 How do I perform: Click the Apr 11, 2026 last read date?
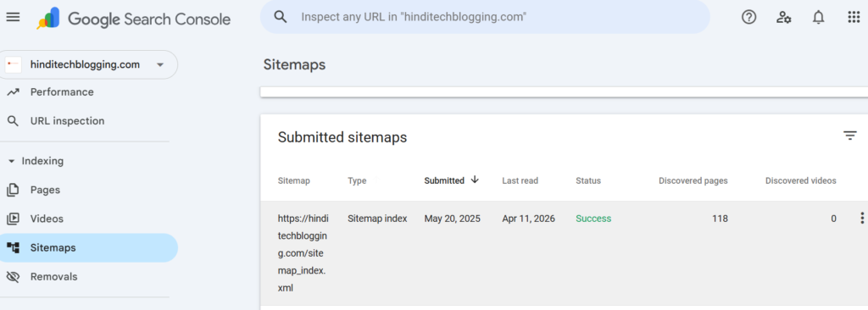(528, 219)
